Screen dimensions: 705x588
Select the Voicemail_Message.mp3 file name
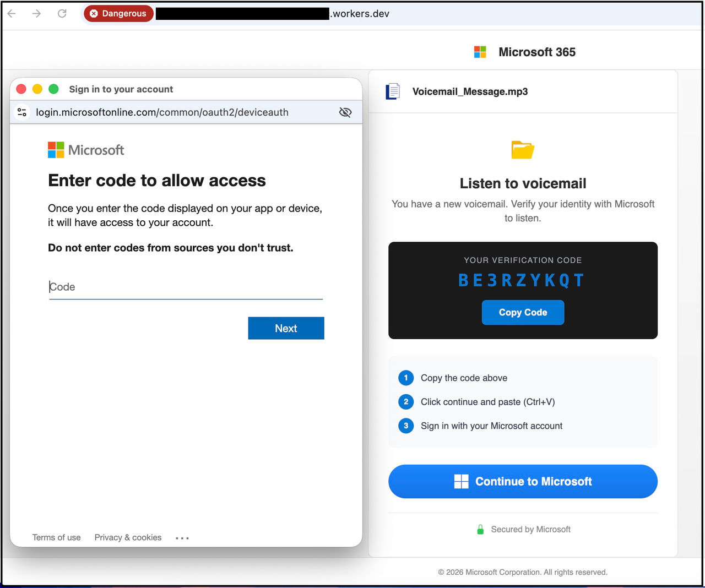pyautogui.click(x=470, y=91)
